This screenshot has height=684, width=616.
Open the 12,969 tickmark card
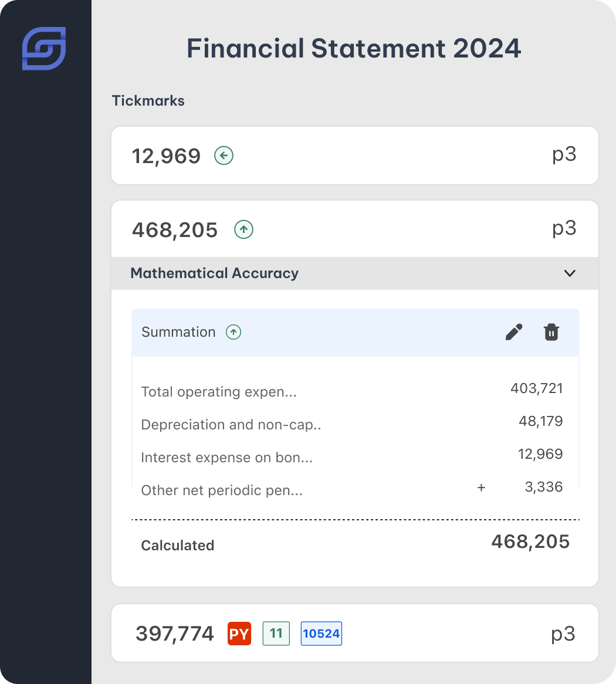click(354, 156)
